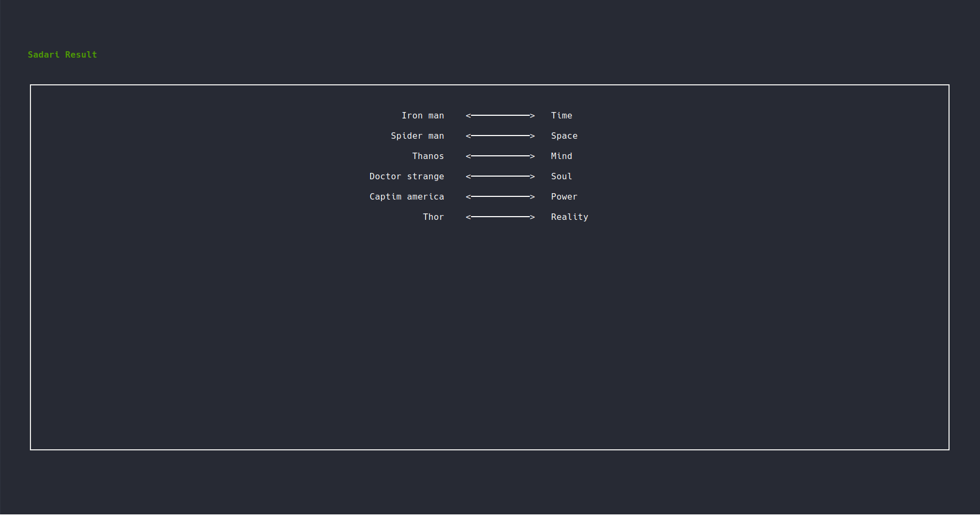Click the 'Thanos' label

tap(428, 156)
